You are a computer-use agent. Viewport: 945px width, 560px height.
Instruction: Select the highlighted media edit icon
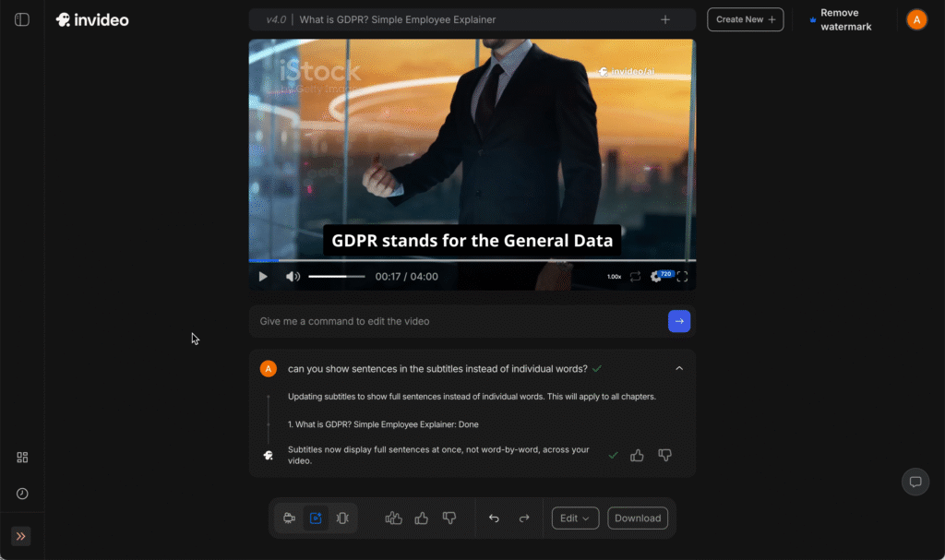click(x=316, y=518)
